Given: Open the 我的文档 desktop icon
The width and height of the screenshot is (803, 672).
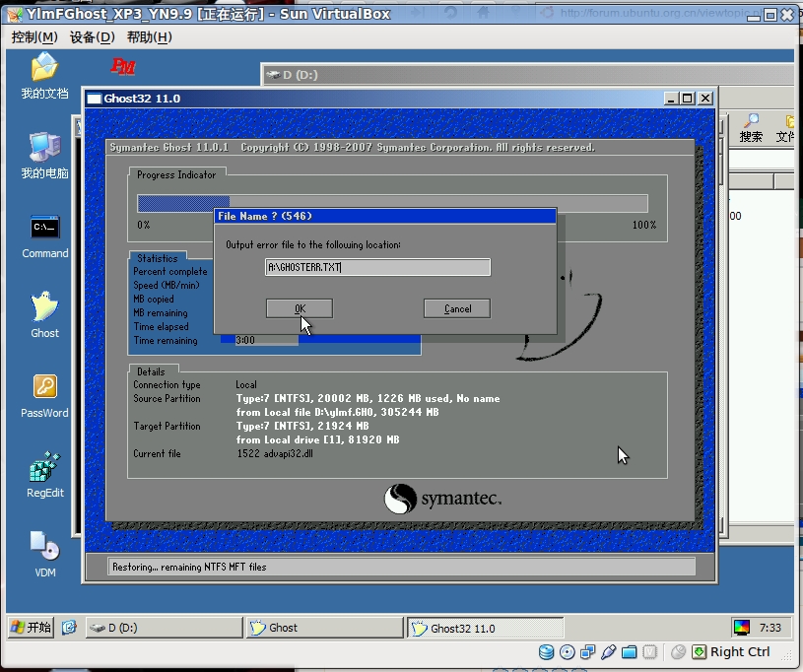Looking at the screenshot, I should pos(44,75).
